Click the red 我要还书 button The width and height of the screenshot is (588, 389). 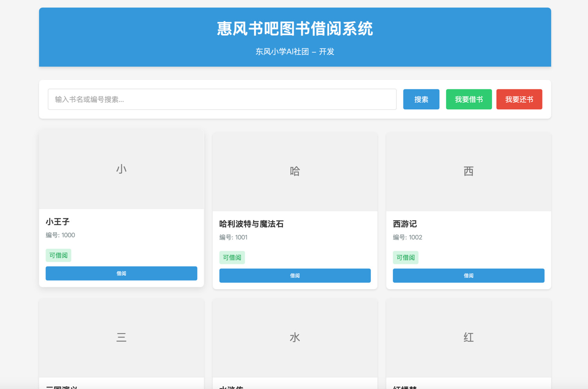pyautogui.click(x=519, y=99)
